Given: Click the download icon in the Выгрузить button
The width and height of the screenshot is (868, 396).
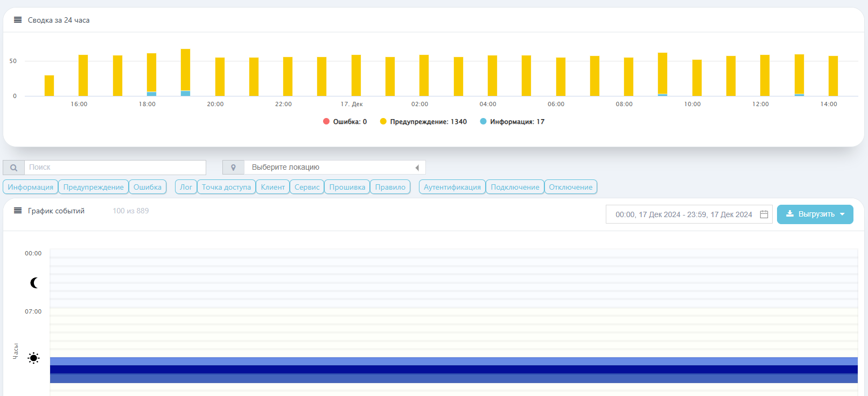Looking at the screenshot, I should (x=790, y=214).
